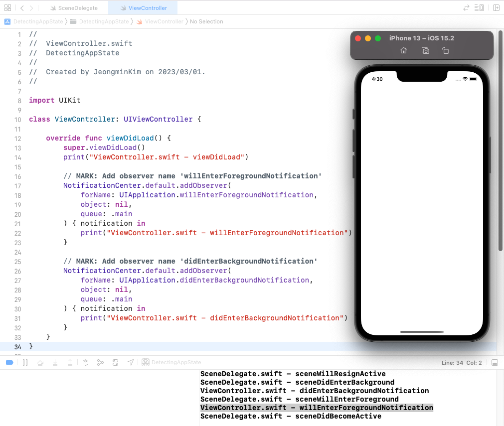This screenshot has height=426, width=504.
Task: Click 'override func viewDidLoad()' line
Action: [x=108, y=138]
